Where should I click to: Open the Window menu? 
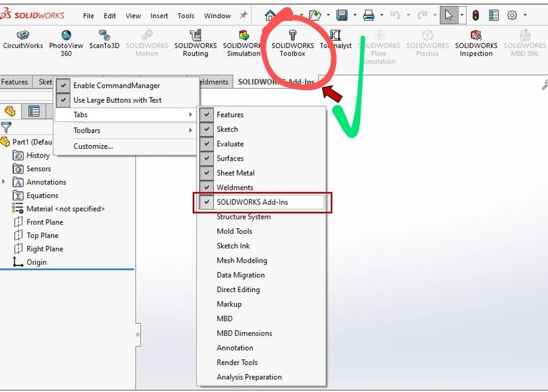[217, 16]
